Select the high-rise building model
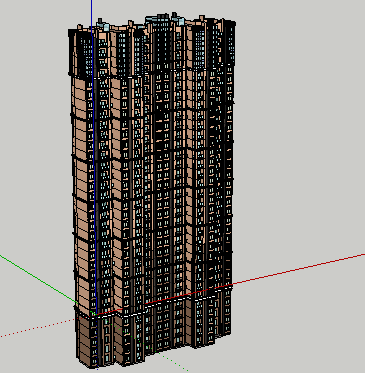 coord(152,190)
